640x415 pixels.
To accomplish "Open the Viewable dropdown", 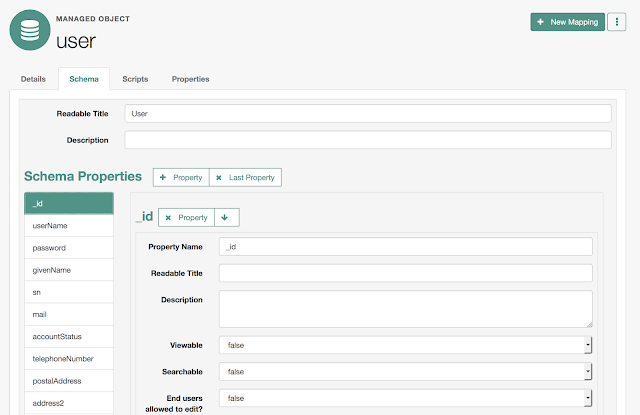I will (405, 345).
